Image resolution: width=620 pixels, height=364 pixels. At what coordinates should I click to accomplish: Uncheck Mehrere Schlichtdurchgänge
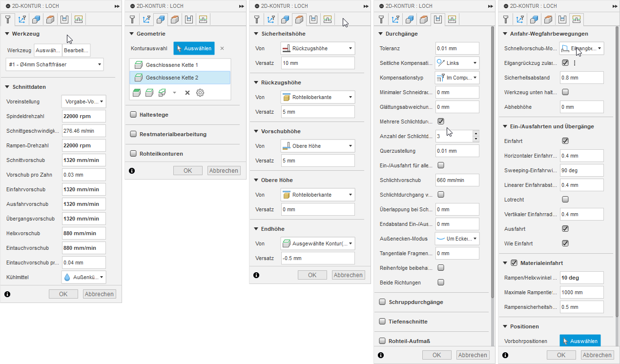441,121
